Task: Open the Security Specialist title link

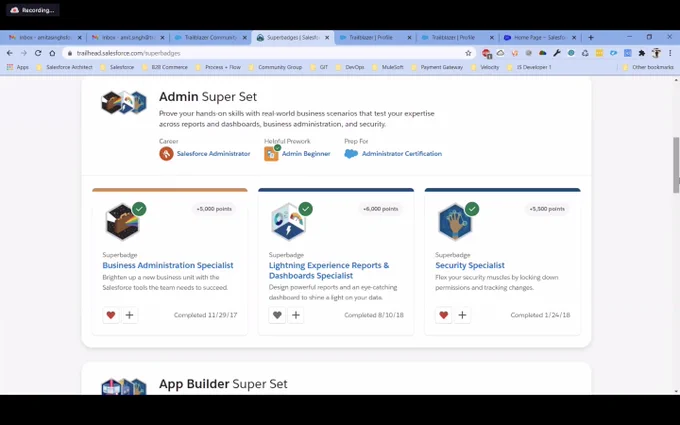Action: click(x=470, y=265)
